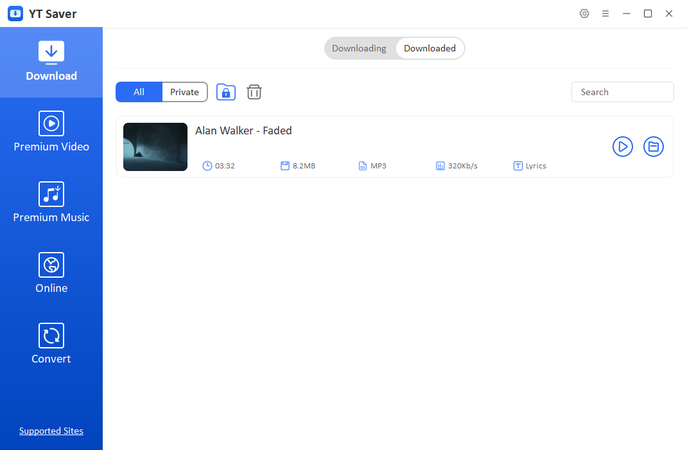Open the hamburger menu in title bar
This screenshot has height=450, width=687.
pos(605,13)
